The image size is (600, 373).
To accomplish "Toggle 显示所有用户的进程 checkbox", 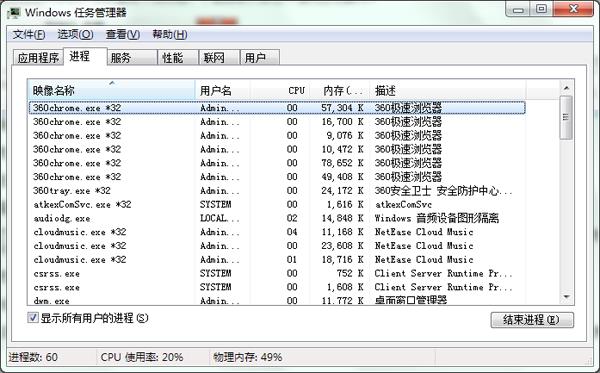I will [33, 318].
